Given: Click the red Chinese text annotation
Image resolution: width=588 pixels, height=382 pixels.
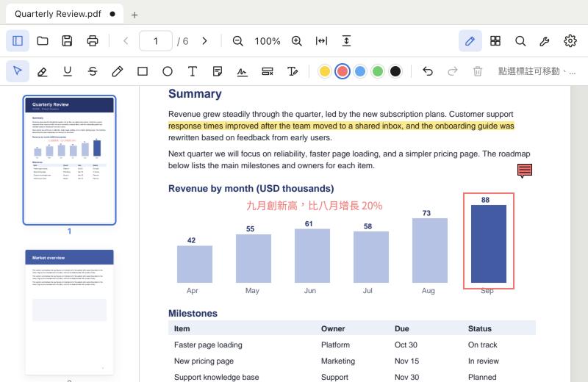Looking at the screenshot, I should [315, 206].
